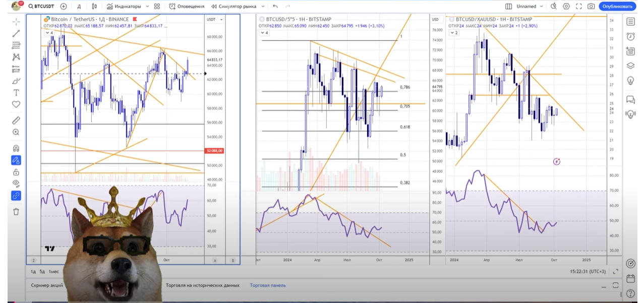
Task: Delete drawings with the trash icon
Action: coord(16,212)
